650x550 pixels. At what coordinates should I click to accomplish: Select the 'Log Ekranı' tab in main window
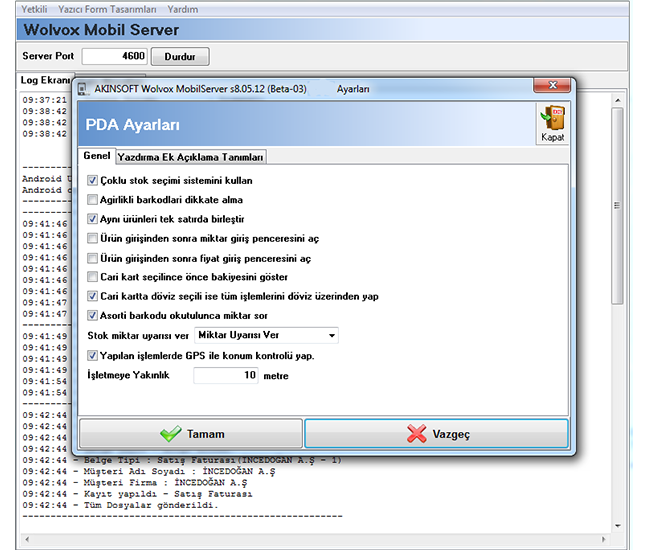46,80
